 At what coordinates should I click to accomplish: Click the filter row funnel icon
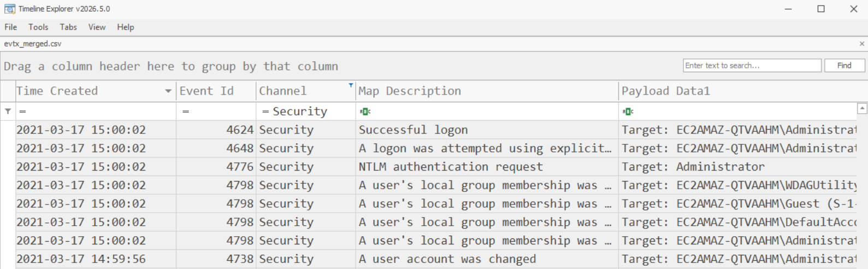(8, 111)
